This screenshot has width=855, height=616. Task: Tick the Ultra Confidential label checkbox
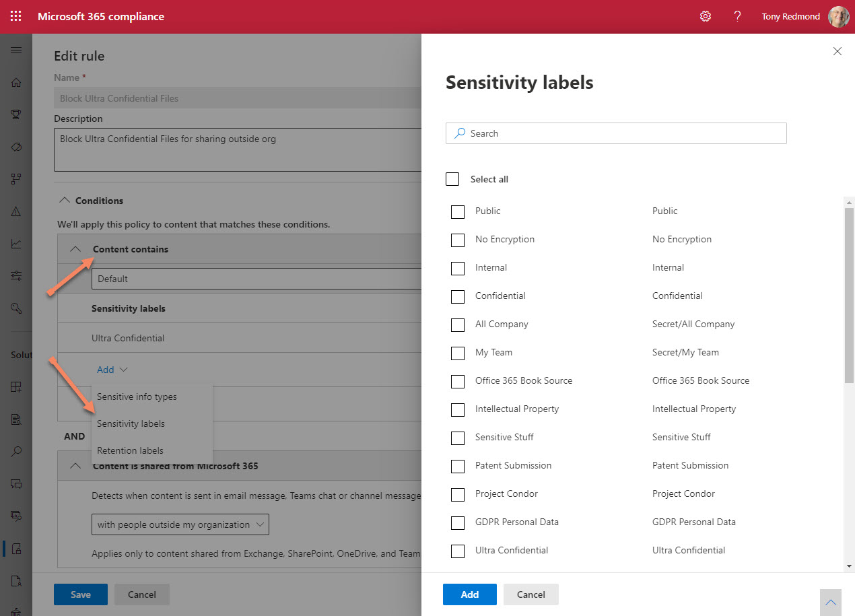(x=458, y=551)
